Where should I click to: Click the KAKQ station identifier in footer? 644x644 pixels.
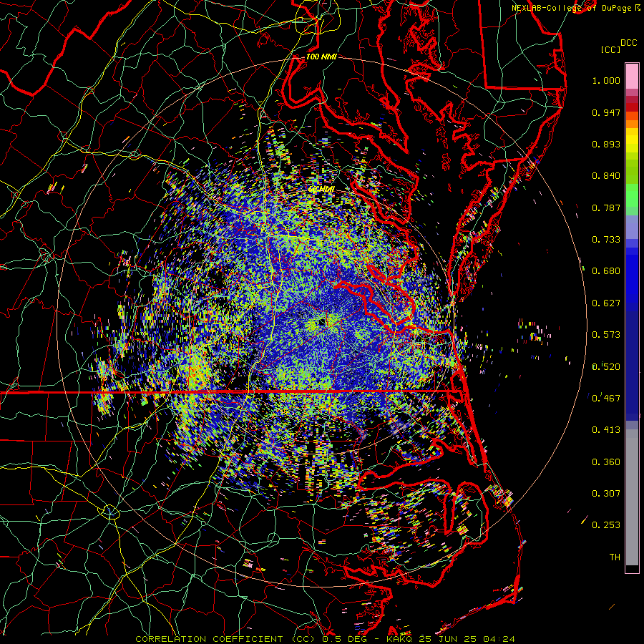[x=401, y=639]
